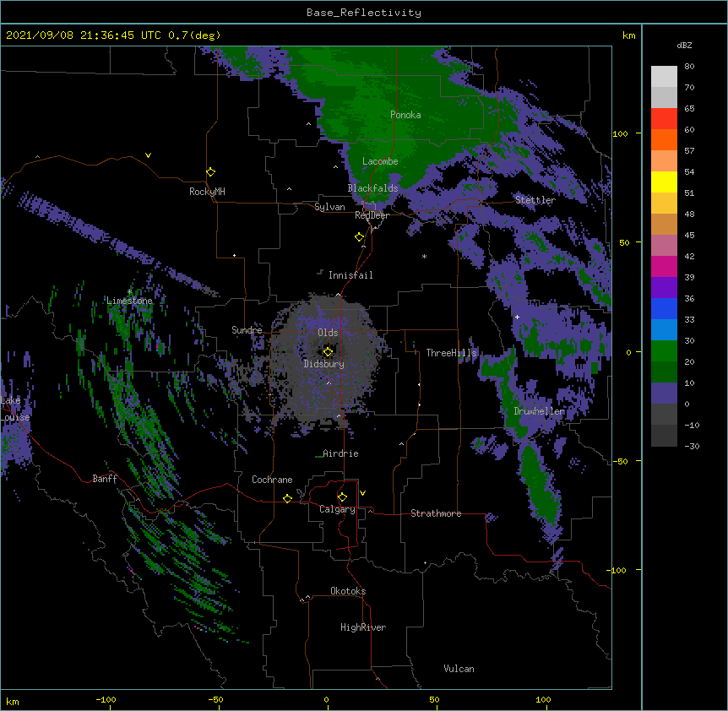Select the slate purple swatch between 10 and 0

point(664,393)
